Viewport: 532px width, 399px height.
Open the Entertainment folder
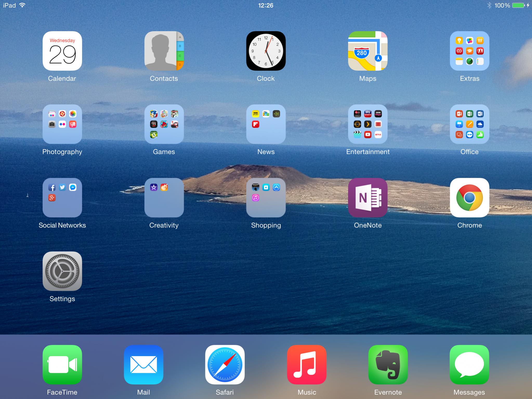(x=368, y=124)
